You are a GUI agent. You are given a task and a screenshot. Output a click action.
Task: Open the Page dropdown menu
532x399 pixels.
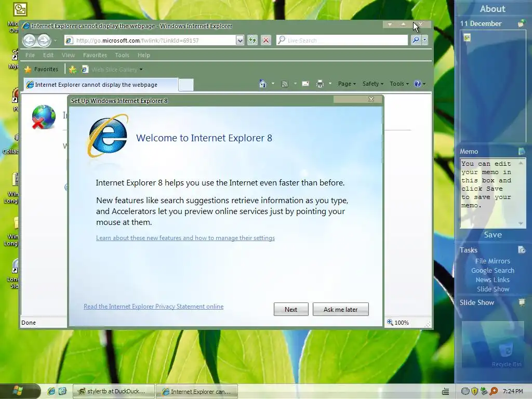[347, 84]
